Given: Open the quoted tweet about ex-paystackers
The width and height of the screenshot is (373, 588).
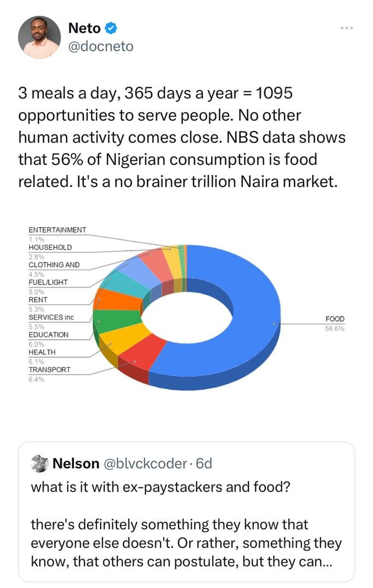Looking at the screenshot, I should click(186, 512).
